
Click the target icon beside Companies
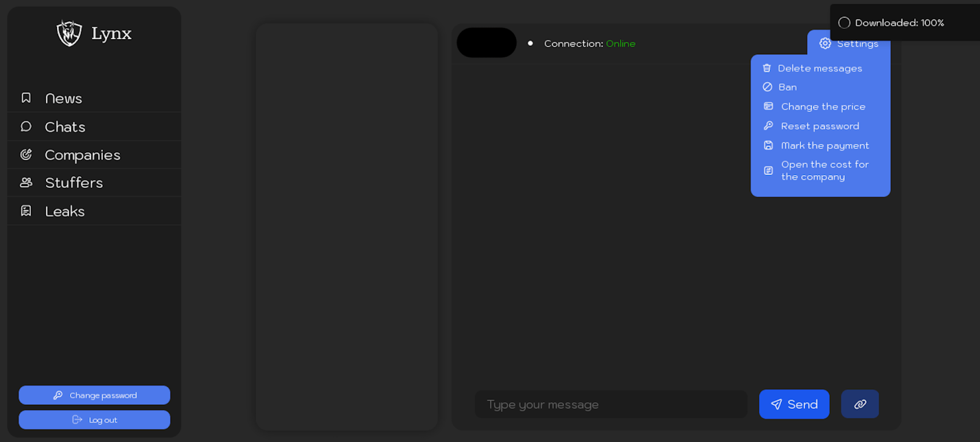click(x=26, y=154)
